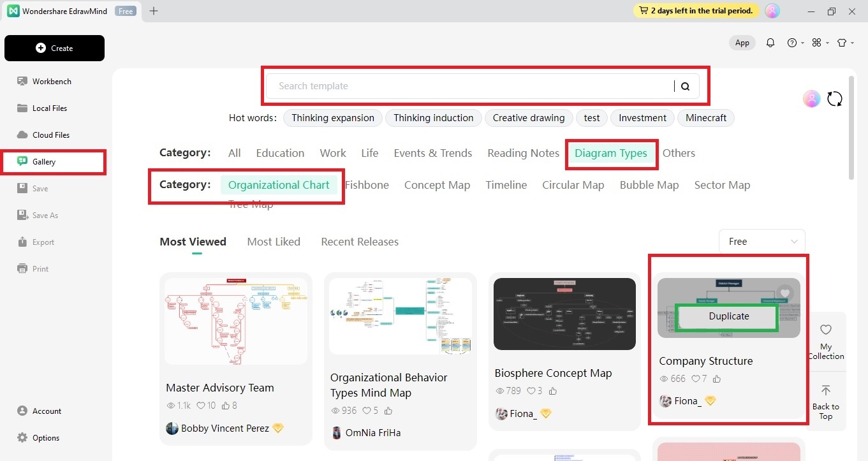This screenshot has height=461, width=868.
Task: Click the Create button
Action: (x=54, y=48)
